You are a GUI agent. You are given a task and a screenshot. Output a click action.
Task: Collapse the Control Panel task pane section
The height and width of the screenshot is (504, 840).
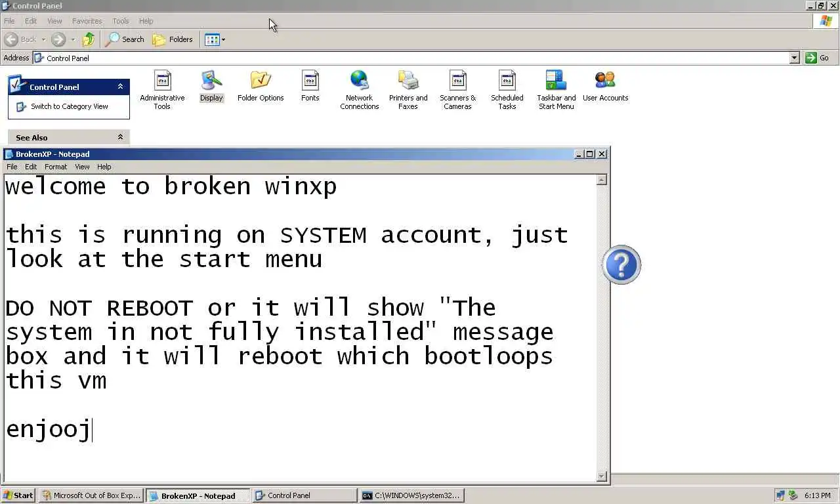(120, 87)
